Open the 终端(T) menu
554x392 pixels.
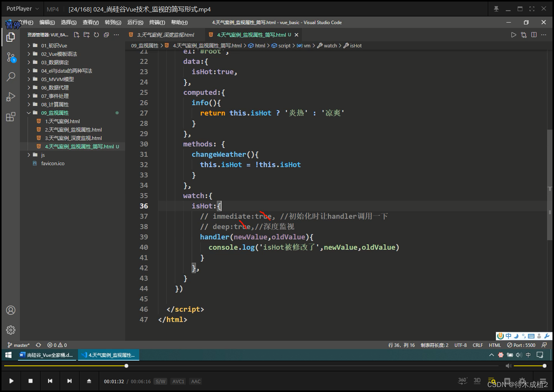point(157,23)
